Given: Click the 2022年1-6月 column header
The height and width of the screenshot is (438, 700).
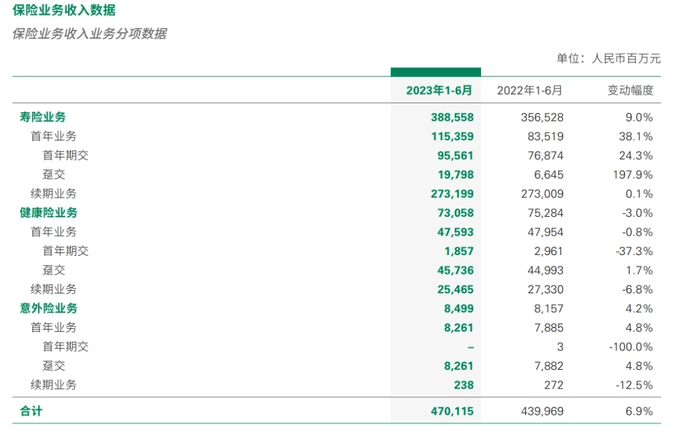Looking at the screenshot, I should coord(529,91).
